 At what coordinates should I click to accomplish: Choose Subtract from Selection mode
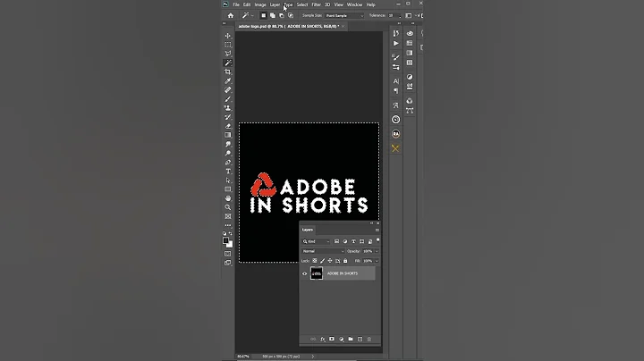click(x=282, y=15)
